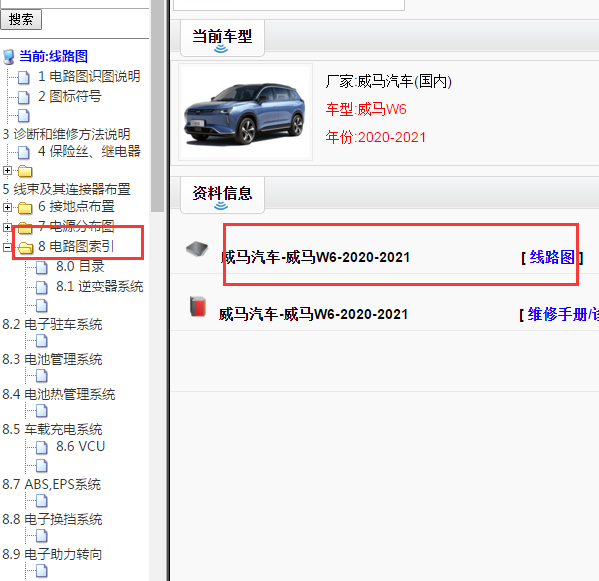Click 厂家:威马汽车(国内) text
The height and width of the screenshot is (581, 599).
(x=389, y=81)
